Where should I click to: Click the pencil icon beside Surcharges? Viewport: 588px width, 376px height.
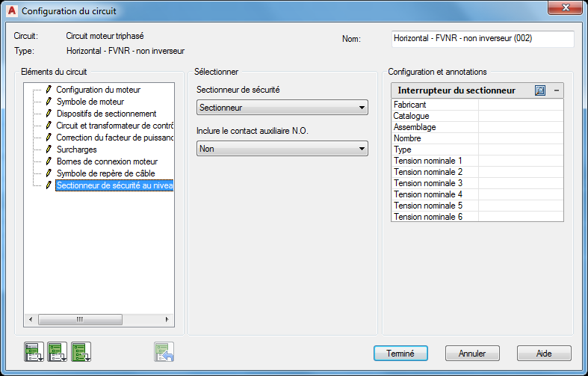coord(49,150)
